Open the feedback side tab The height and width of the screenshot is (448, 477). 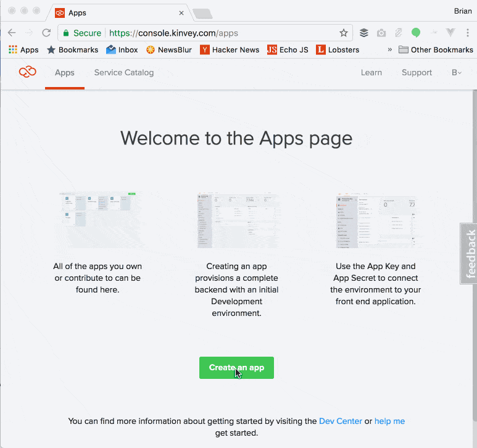(x=469, y=254)
